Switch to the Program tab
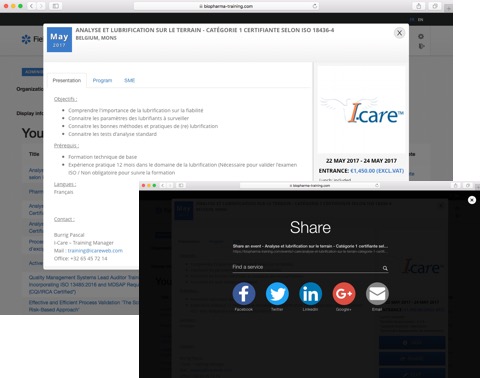480x378 pixels. coord(102,80)
